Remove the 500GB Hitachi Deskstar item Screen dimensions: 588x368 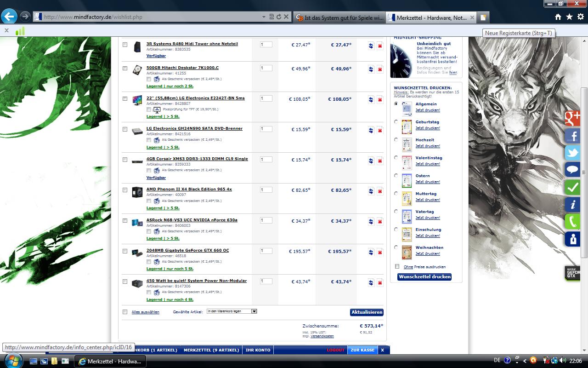(x=380, y=69)
